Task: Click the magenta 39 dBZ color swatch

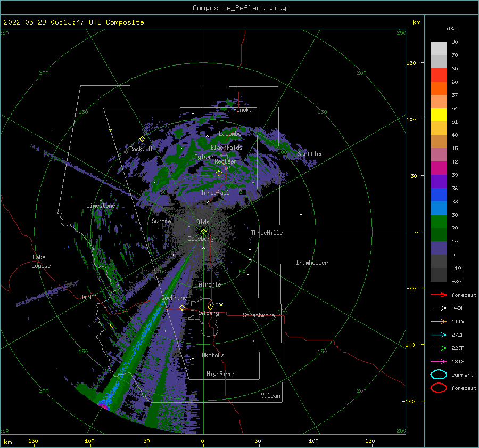Action: click(x=439, y=168)
